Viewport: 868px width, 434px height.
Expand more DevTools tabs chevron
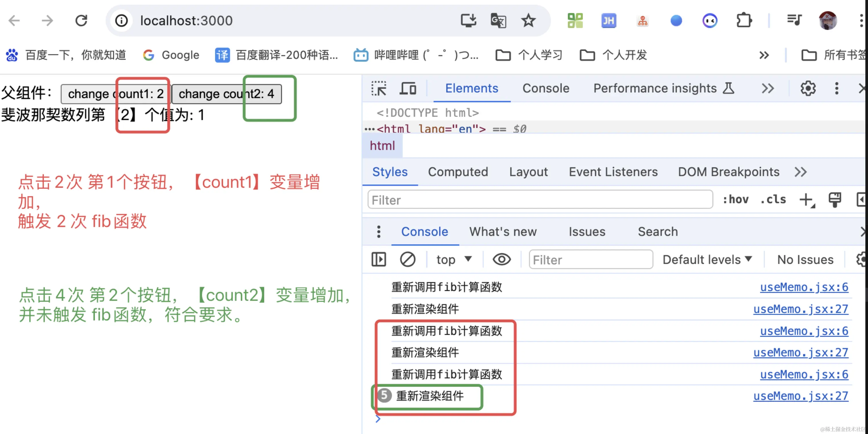768,89
